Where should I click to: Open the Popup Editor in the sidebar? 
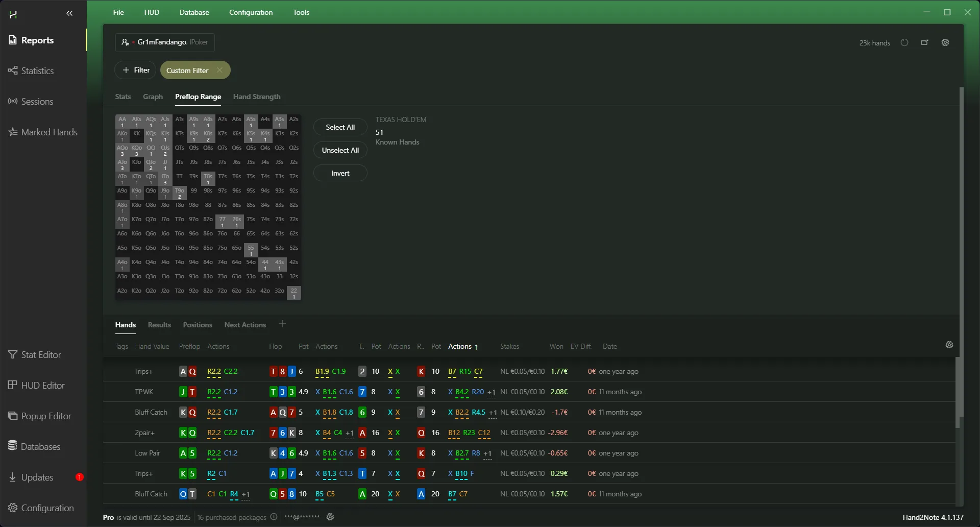tap(46, 416)
